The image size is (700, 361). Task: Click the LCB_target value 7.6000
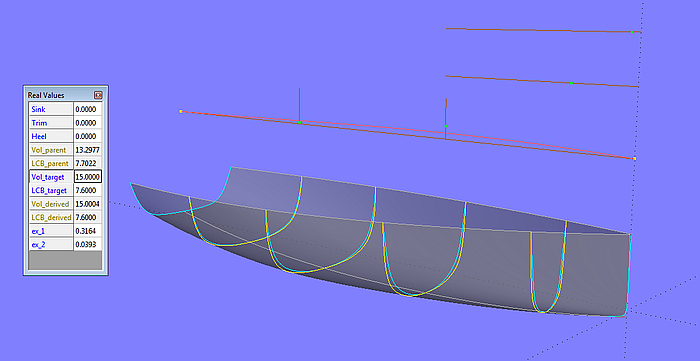tap(88, 190)
